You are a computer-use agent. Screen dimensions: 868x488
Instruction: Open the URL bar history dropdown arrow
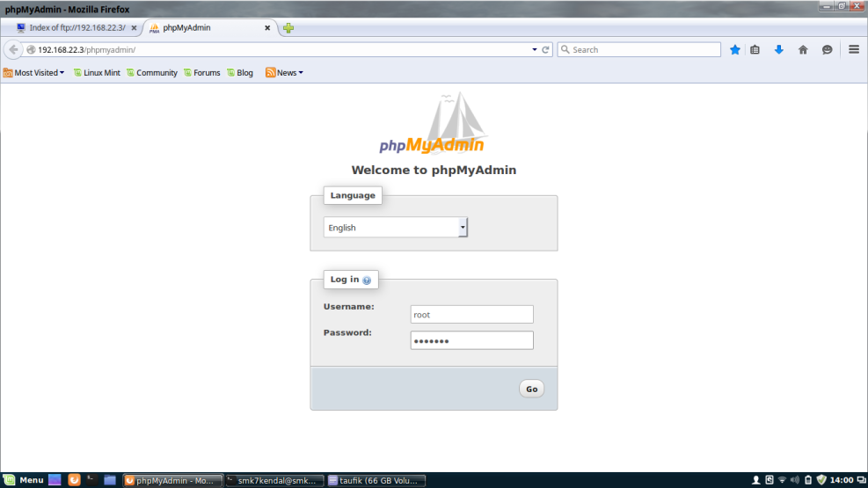coord(534,50)
